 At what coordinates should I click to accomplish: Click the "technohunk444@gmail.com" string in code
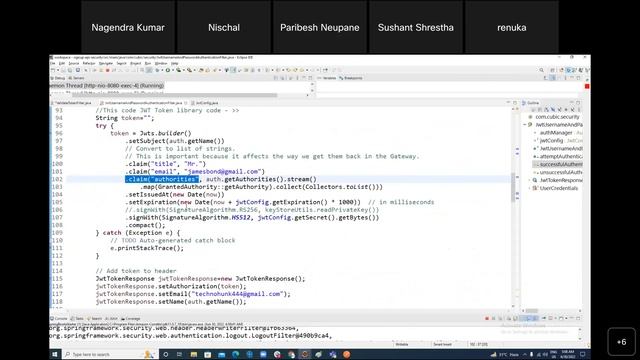pos(238,294)
